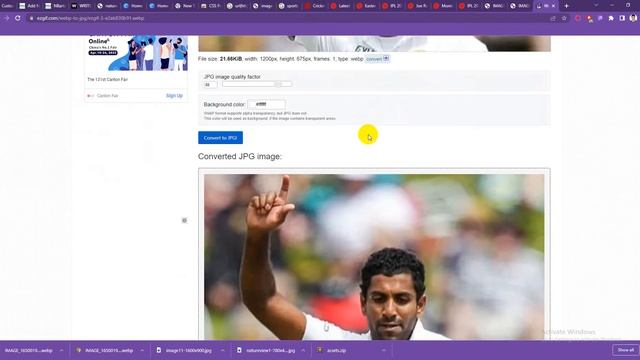Click the lock icon in the address bar
The height and width of the screenshot is (360, 640).
click(31, 18)
